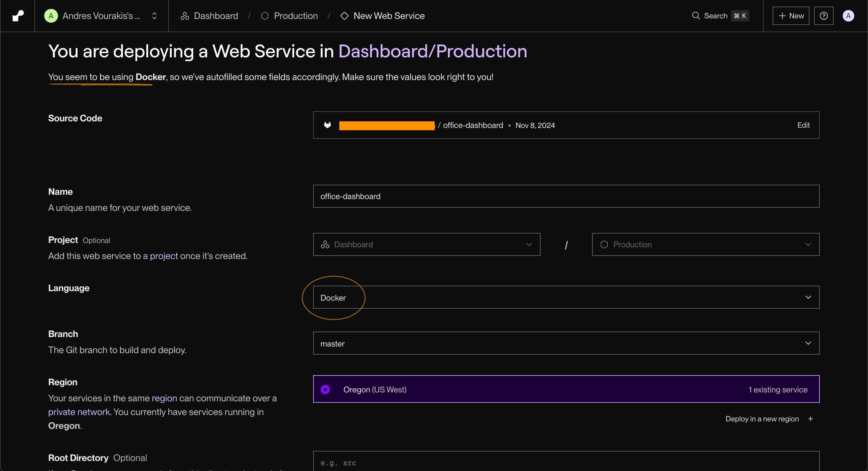Viewport: 868px width, 471px height.
Task: Expand the Dashboard project dropdown
Action: (x=426, y=244)
